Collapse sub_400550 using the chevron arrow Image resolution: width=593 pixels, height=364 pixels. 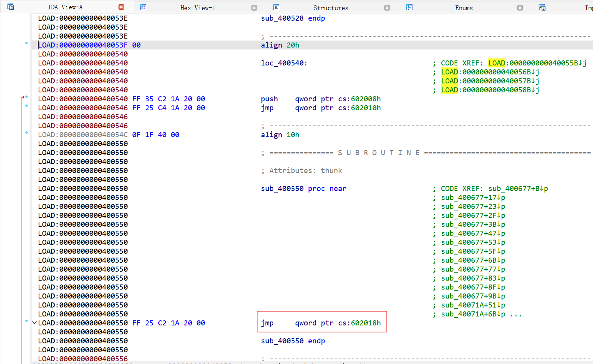click(x=34, y=323)
